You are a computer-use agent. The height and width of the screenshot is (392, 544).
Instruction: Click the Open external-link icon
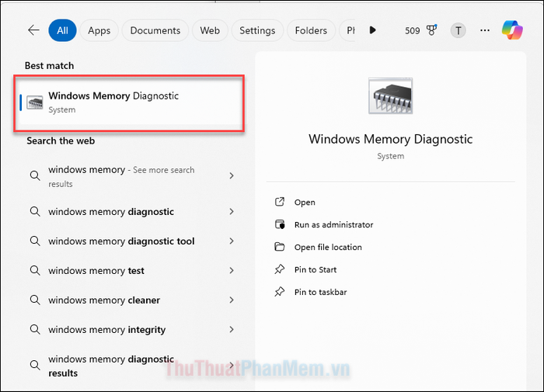pos(280,202)
